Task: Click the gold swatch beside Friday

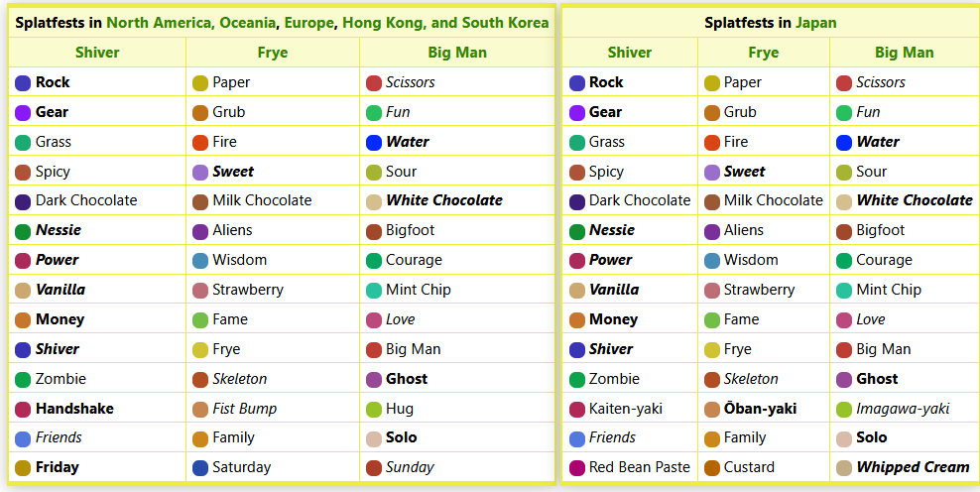Action: [23, 467]
